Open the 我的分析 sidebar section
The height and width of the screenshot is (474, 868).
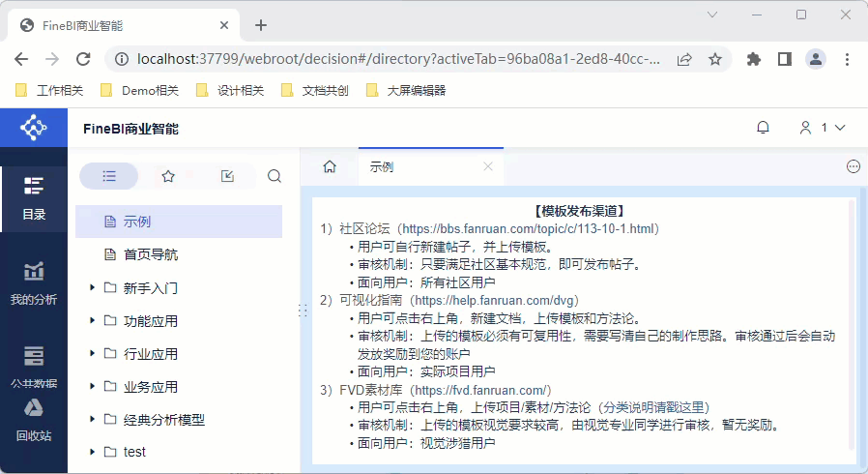33,283
